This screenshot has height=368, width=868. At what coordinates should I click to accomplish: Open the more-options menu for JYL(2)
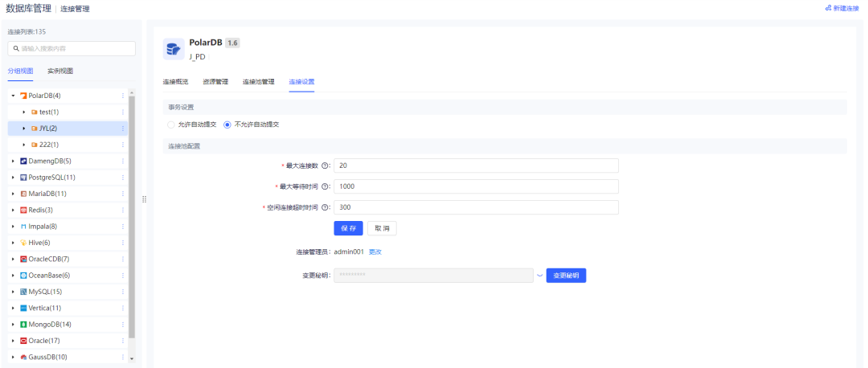(123, 129)
